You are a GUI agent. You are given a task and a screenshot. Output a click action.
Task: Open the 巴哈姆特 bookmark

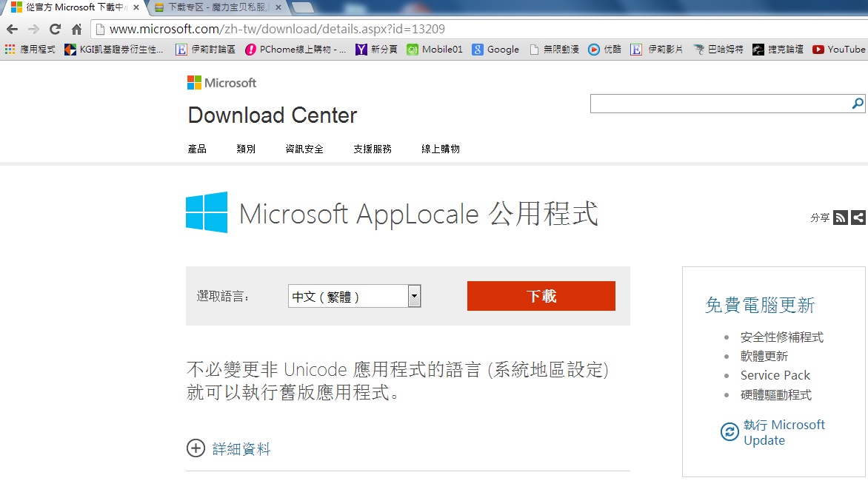coord(718,50)
